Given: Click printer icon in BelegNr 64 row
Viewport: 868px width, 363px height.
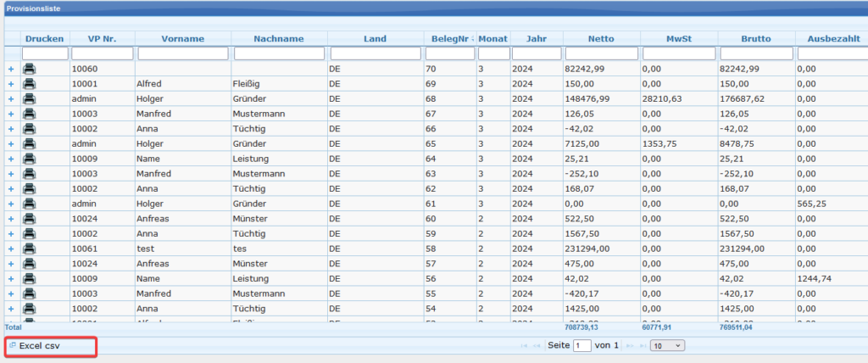Looking at the screenshot, I should 29,159.
